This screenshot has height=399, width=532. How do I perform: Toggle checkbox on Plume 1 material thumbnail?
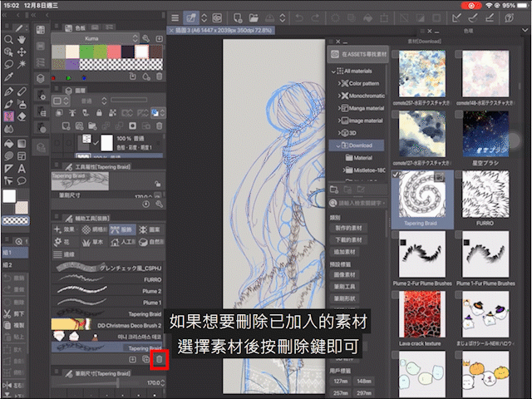458,234
